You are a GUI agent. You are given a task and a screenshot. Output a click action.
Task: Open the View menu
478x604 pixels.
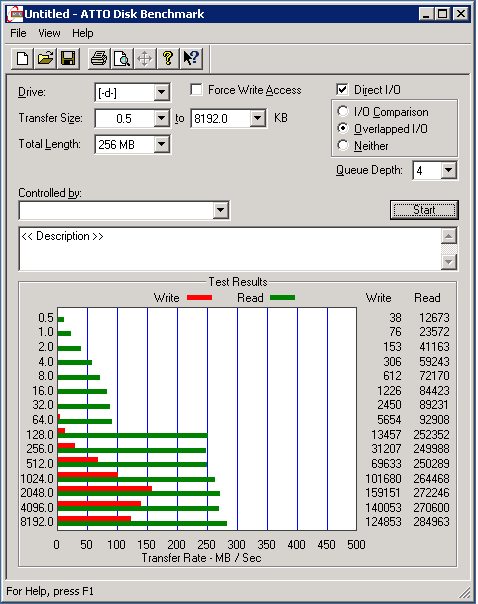coord(49,34)
